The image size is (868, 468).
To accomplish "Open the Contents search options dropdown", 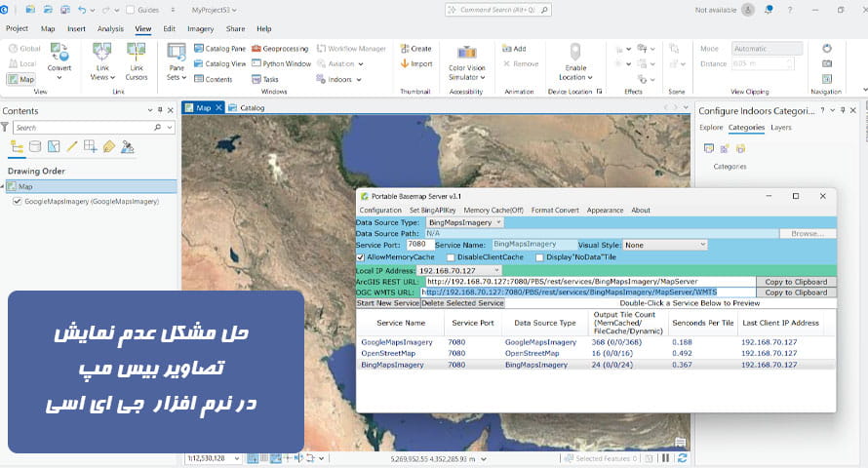I will (170, 127).
